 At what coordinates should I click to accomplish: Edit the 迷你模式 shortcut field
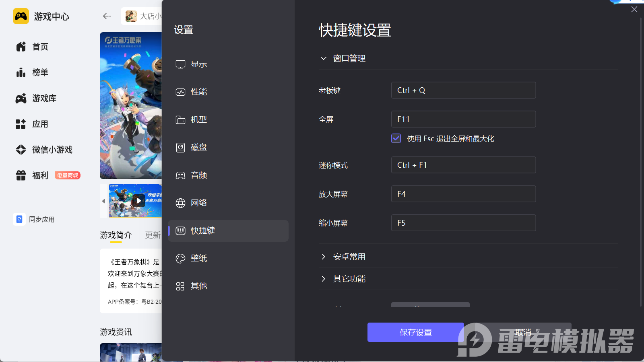(x=463, y=165)
